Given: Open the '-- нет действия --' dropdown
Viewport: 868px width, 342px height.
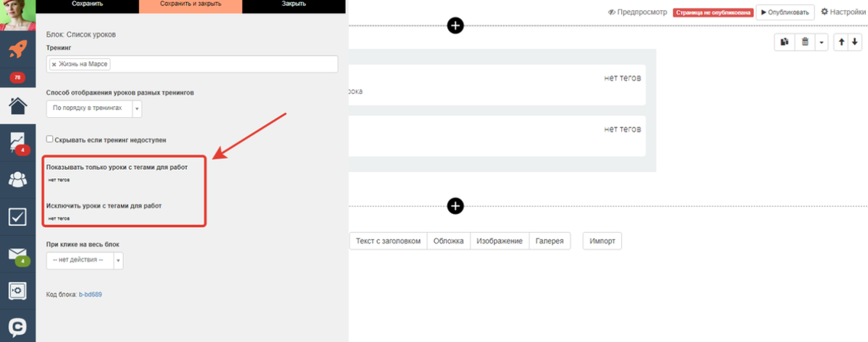Looking at the screenshot, I should tap(85, 260).
